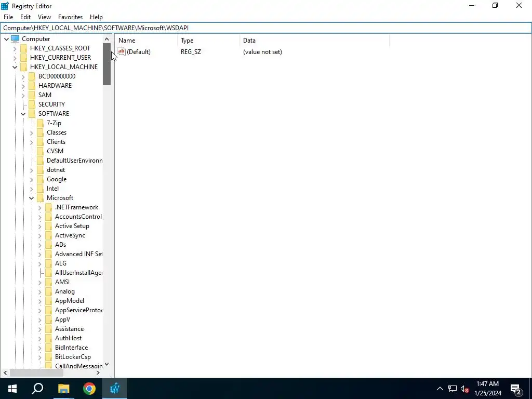The image size is (532, 399).
Task: Open the notification center icon
Action: tap(516, 389)
